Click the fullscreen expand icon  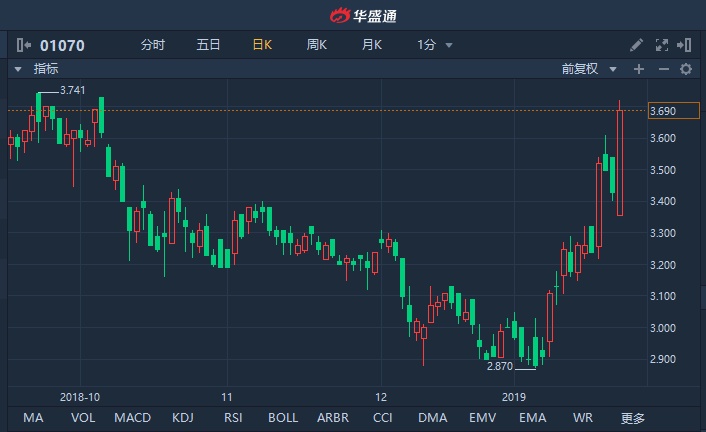(x=661, y=45)
